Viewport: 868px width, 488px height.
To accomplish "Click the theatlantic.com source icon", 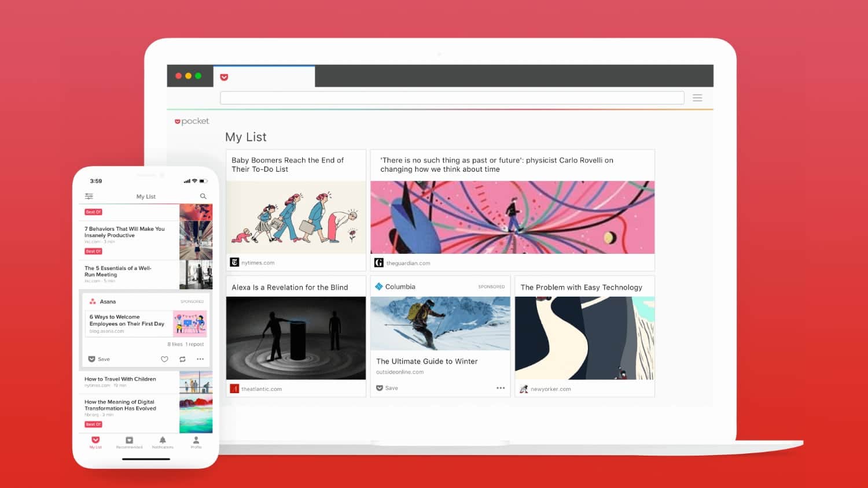I will 234,389.
